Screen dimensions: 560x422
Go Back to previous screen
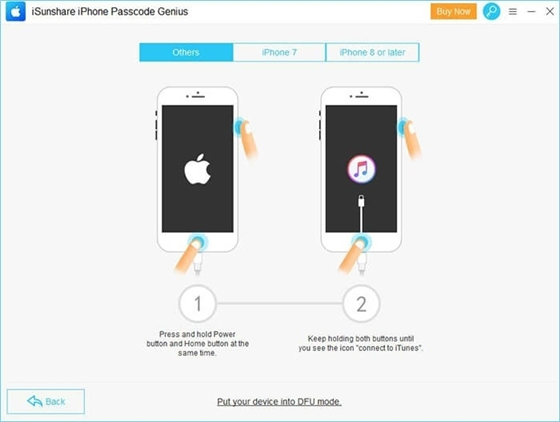click(46, 402)
